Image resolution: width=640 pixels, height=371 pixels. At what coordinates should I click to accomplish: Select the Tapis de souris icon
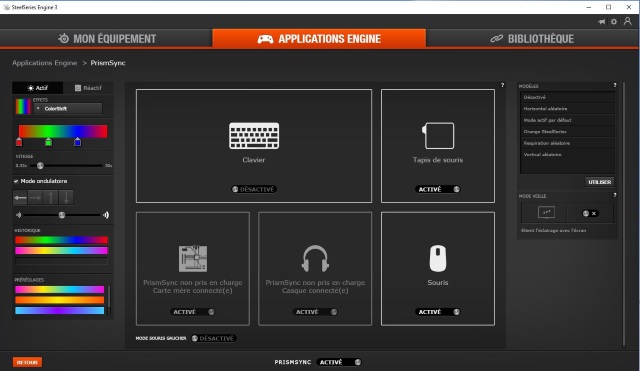click(438, 136)
